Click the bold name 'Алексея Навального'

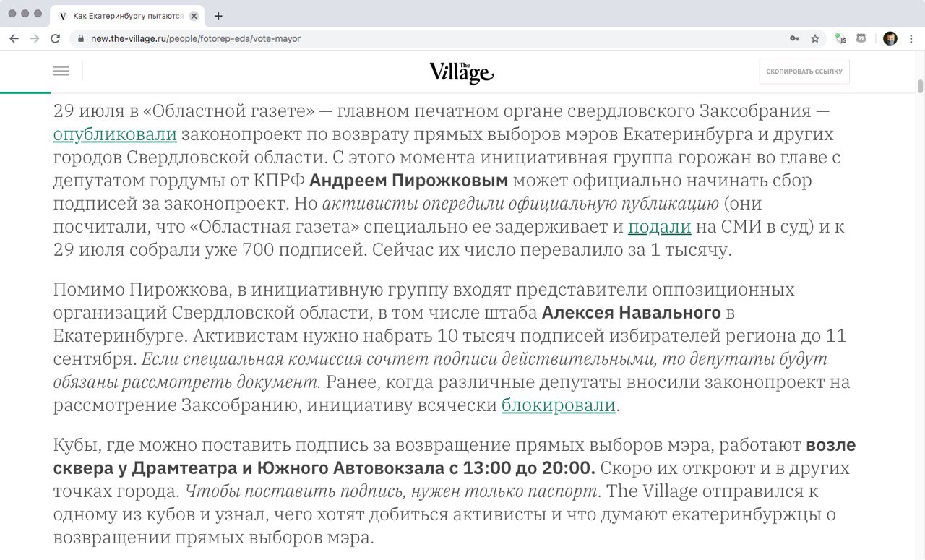(632, 313)
